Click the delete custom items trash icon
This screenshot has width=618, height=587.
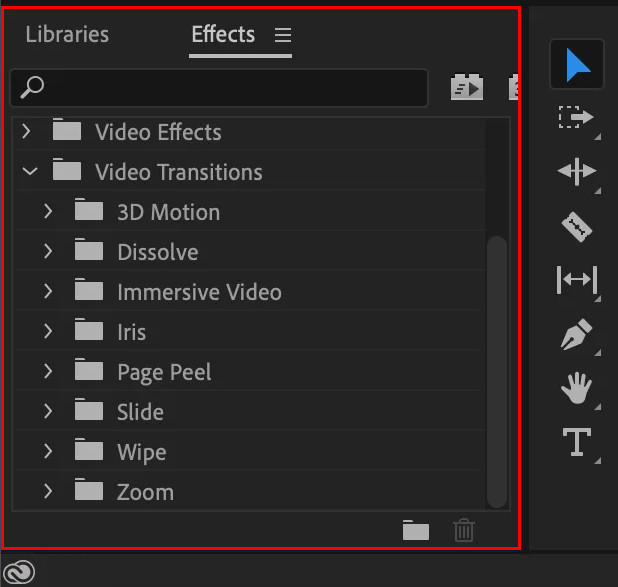(464, 530)
